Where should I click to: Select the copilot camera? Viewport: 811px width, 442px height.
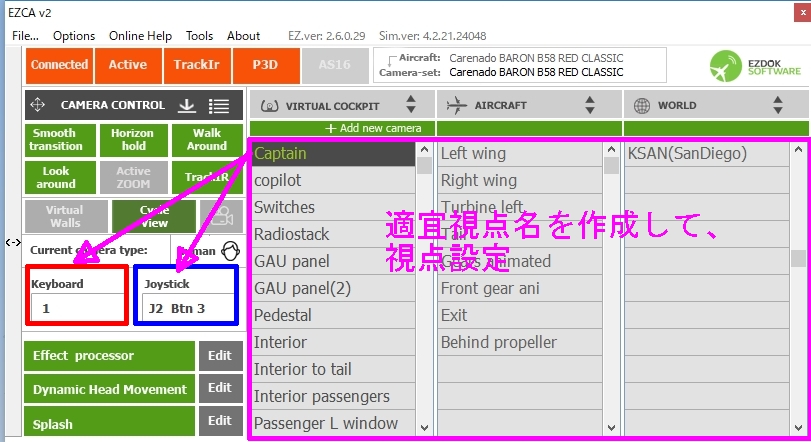(334, 180)
